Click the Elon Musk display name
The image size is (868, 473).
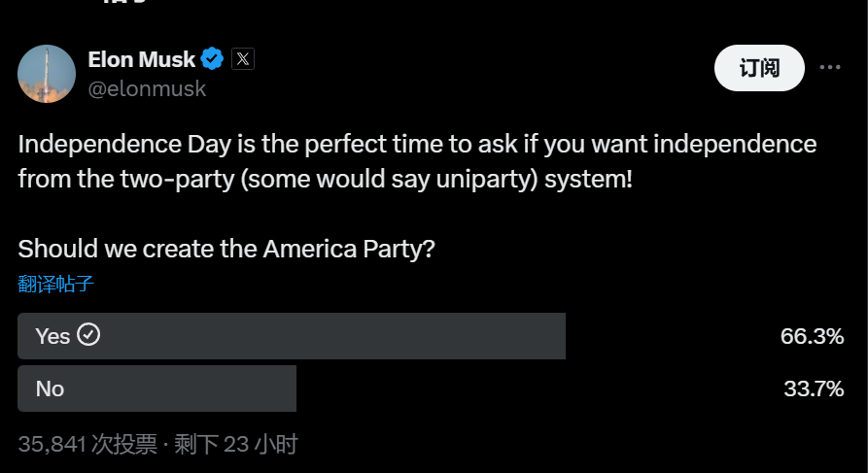click(x=141, y=59)
